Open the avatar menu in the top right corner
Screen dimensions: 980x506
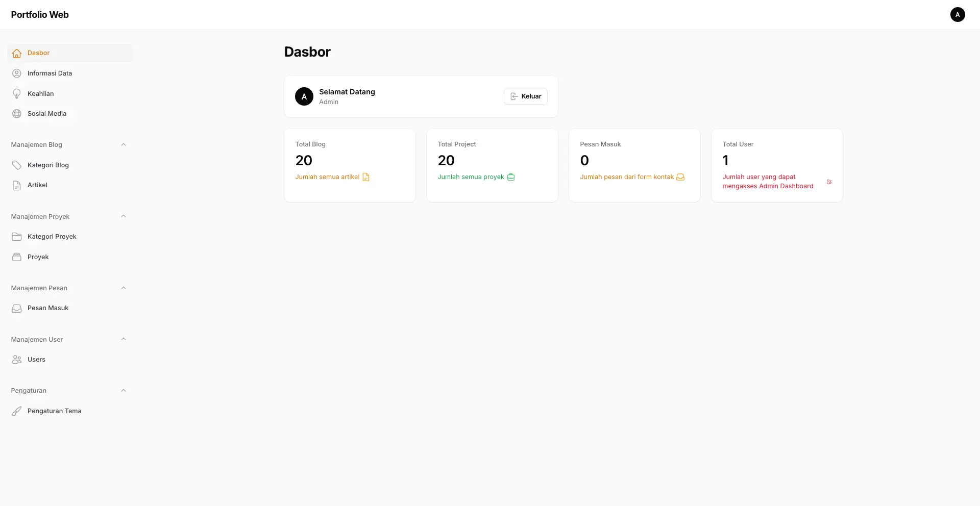click(x=958, y=14)
